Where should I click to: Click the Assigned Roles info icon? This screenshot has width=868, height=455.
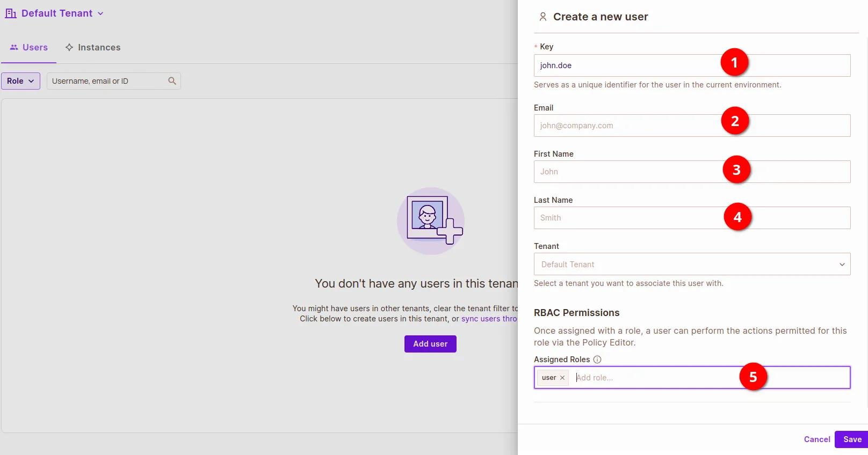(597, 359)
